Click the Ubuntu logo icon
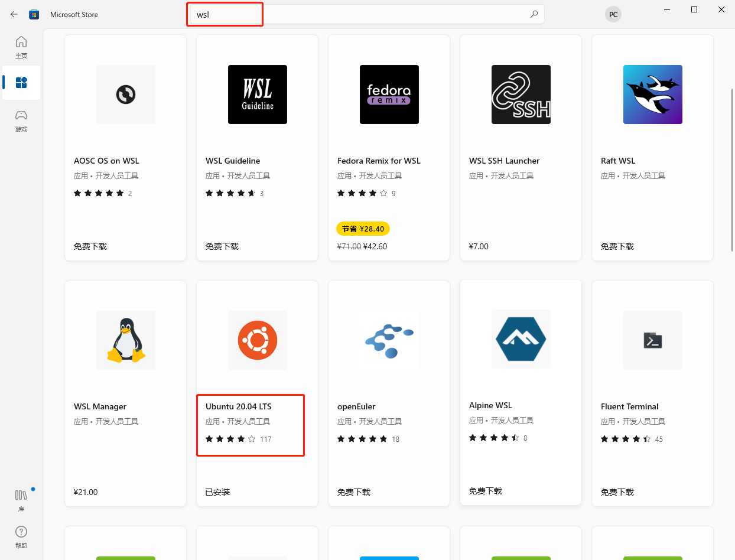735x560 pixels. coord(258,340)
